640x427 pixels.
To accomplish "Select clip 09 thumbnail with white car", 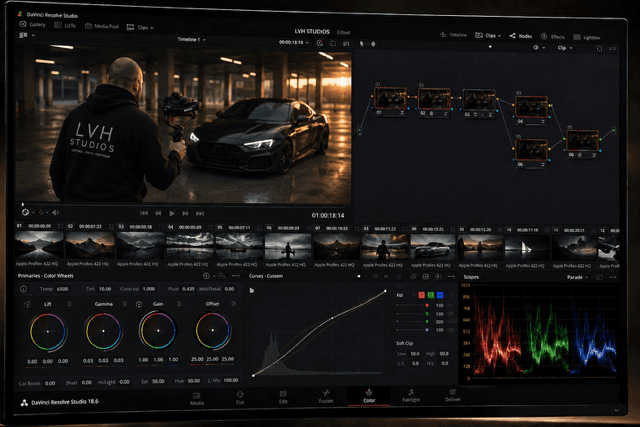I will 433,247.
